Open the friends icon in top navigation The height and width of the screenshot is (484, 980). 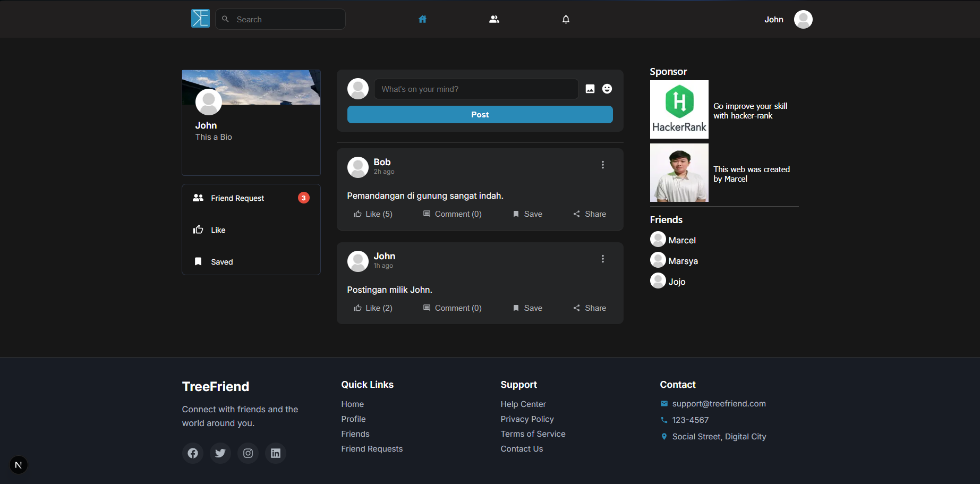(494, 19)
